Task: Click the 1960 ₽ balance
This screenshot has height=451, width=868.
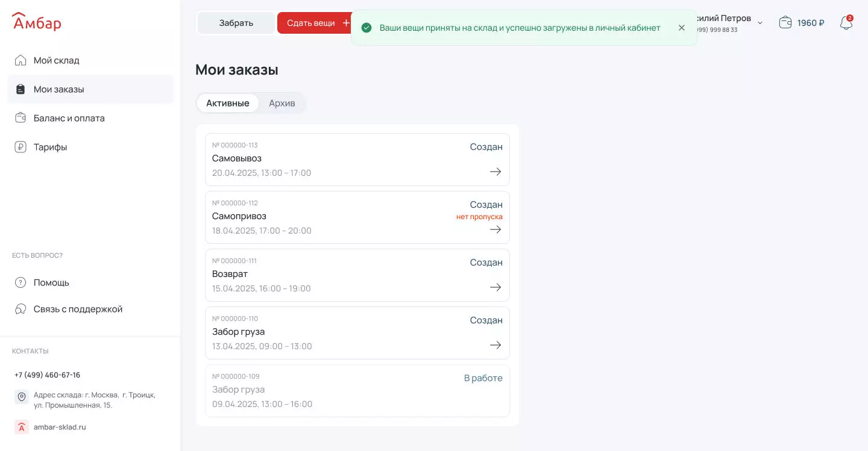Action: [x=811, y=23]
